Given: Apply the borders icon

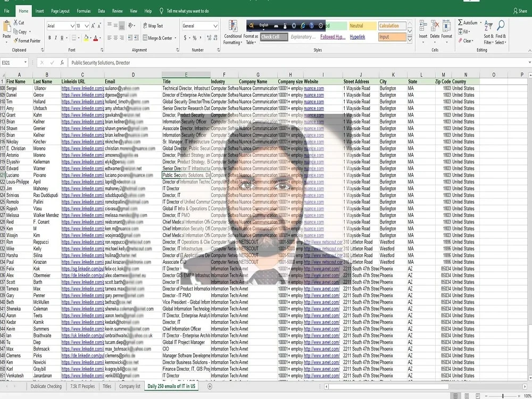Looking at the screenshot, I should 74,38.
